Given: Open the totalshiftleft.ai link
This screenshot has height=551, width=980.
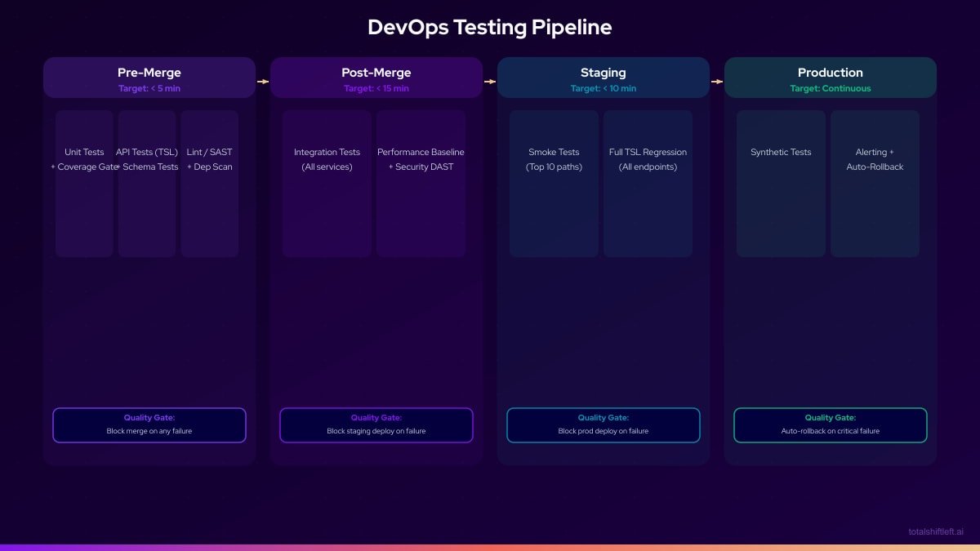Looking at the screenshot, I should tap(935, 531).
